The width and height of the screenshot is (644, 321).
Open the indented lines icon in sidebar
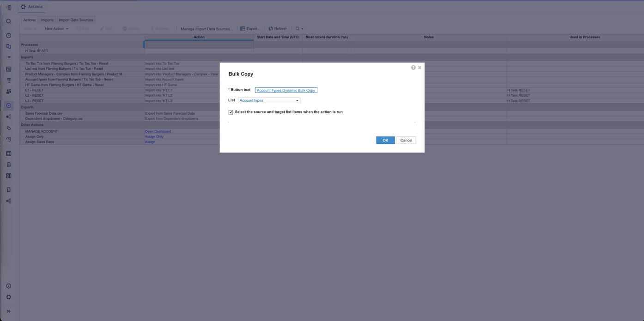pos(8,80)
